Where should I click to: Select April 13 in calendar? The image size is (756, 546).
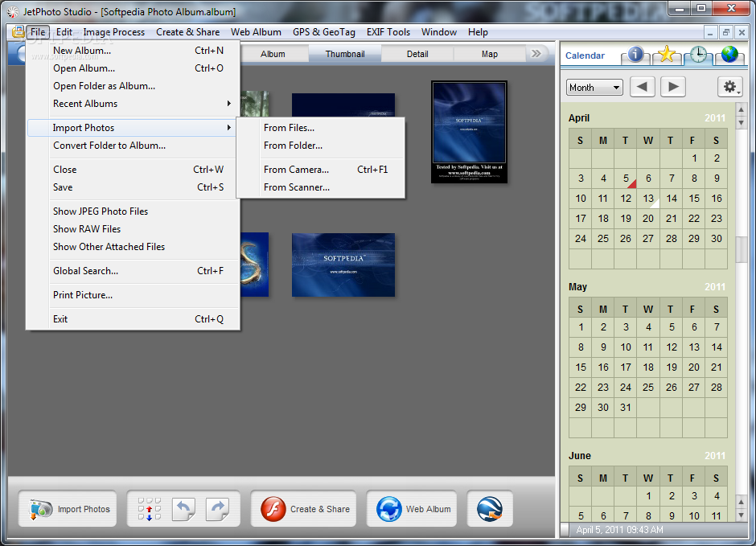click(648, 199)
